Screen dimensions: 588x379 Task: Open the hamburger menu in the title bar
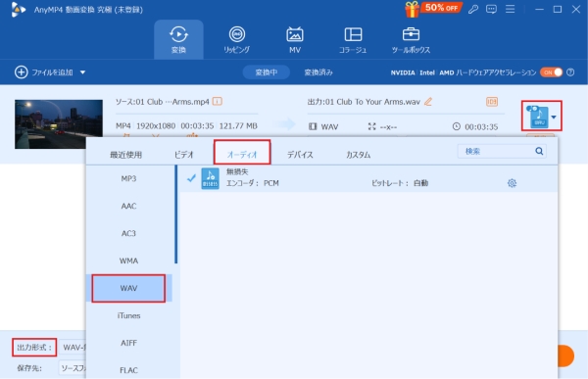[510, 9]
